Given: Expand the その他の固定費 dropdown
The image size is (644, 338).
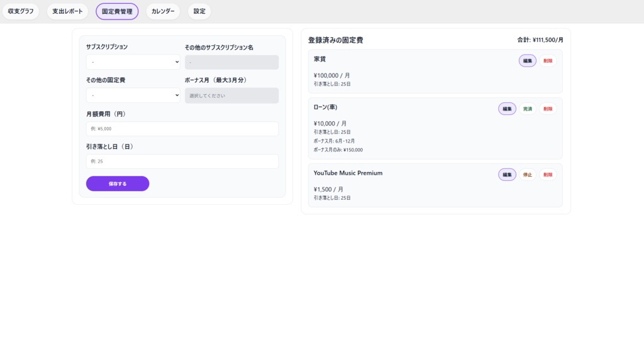Looking at the screenshot, I should pyautogui.click(x=133, y=95).
